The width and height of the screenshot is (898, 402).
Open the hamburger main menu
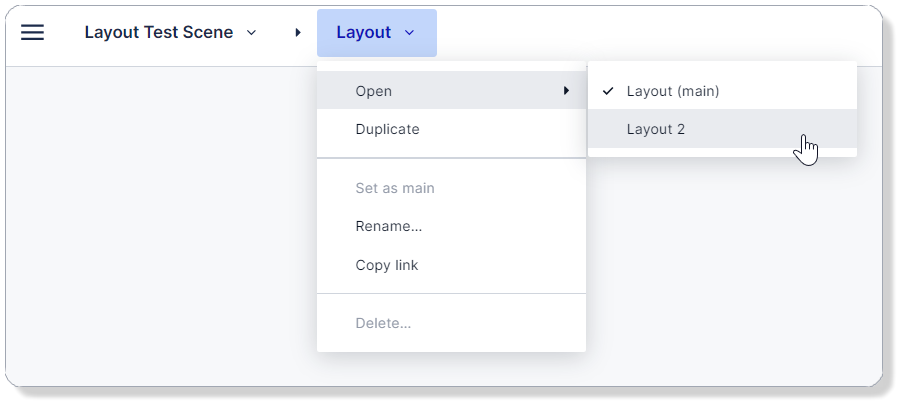click(32, 33)
